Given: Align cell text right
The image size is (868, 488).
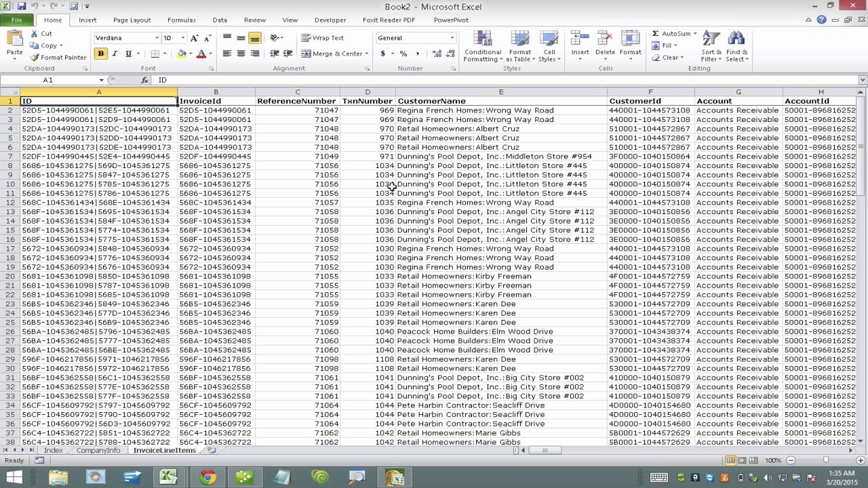Looking at the screenshot, I should coord(254,54).
